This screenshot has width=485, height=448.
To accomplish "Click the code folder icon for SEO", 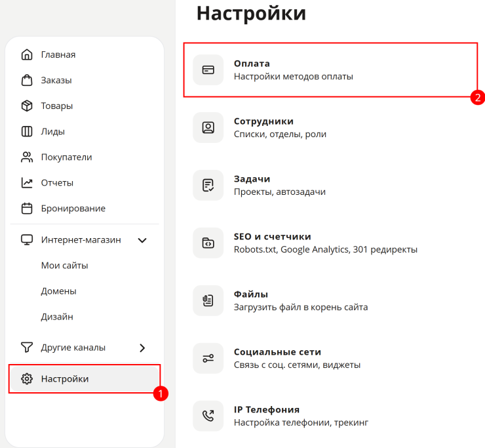I will click(208, 243).
